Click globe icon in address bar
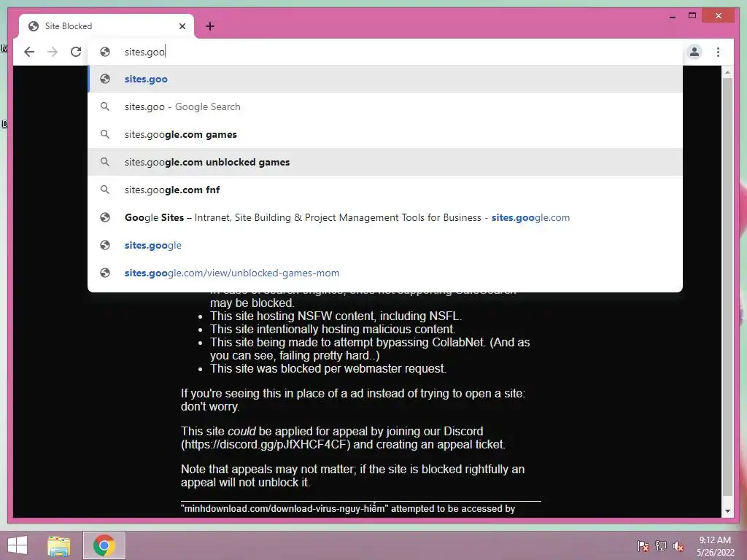 pyautogui.click(x=105, y=52)
